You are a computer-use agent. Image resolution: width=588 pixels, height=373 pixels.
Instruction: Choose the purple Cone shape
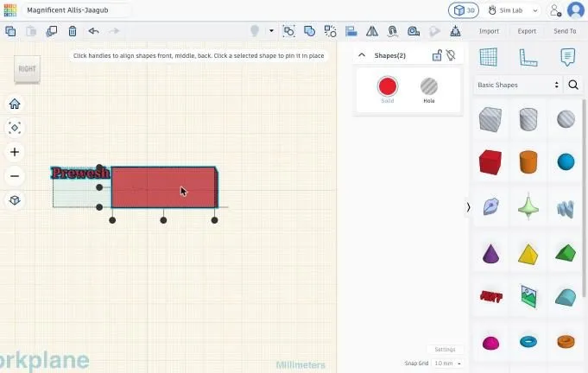tap(490, 254)
